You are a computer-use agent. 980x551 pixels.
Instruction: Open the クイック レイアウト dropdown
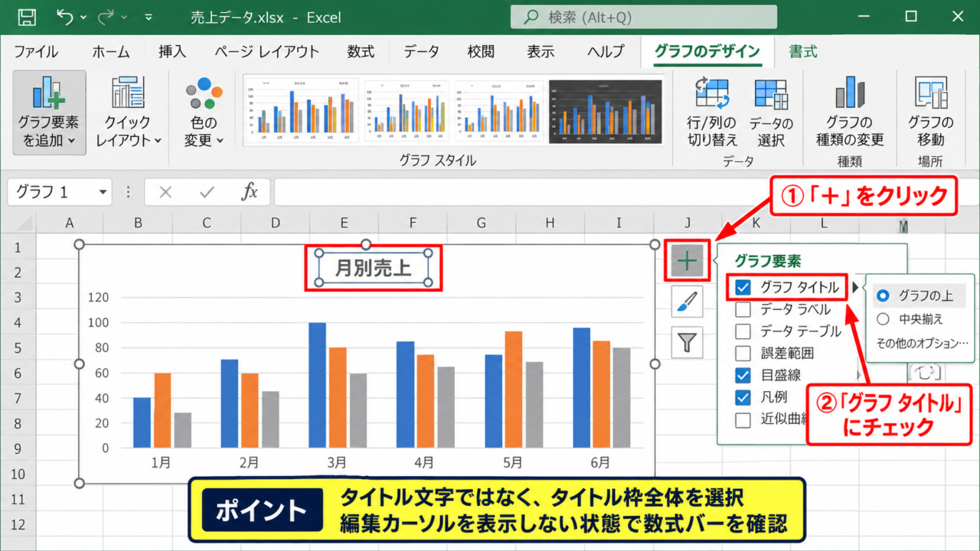[128, 112]
